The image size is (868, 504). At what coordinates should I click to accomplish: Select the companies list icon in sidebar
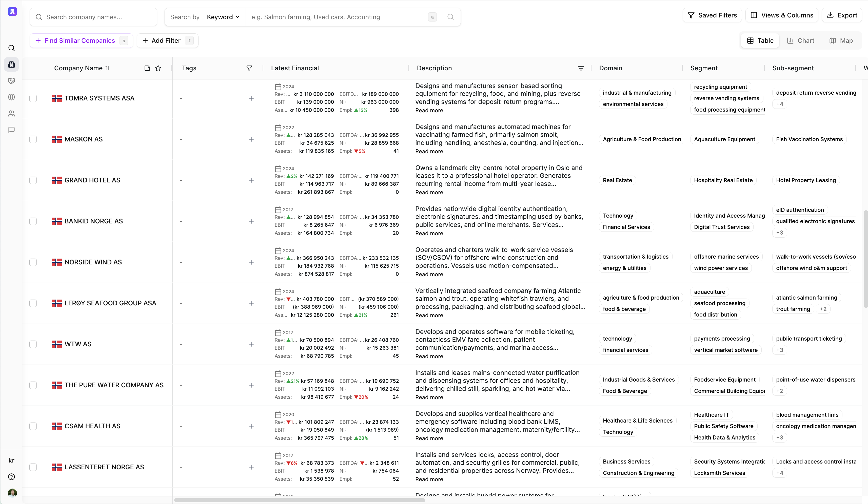[x=12, y=64]
